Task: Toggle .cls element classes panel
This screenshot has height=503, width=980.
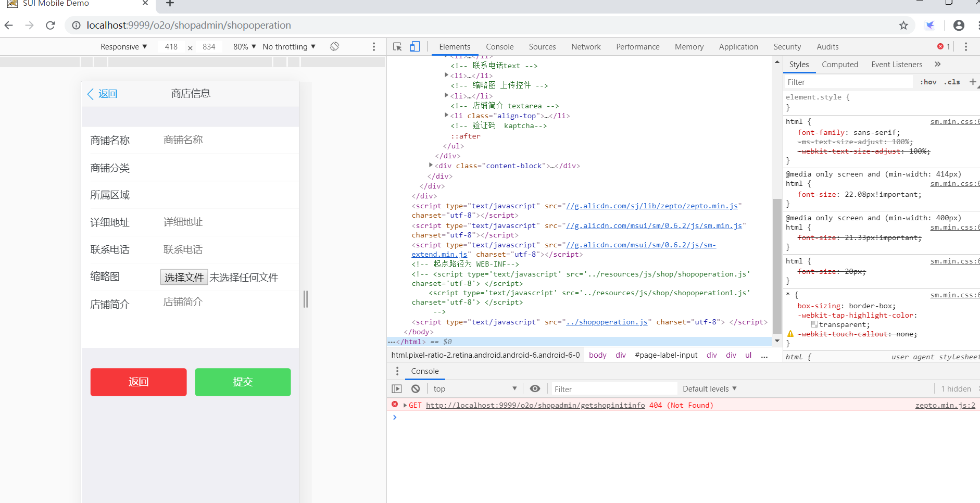Action: click(x=952, y=82)
